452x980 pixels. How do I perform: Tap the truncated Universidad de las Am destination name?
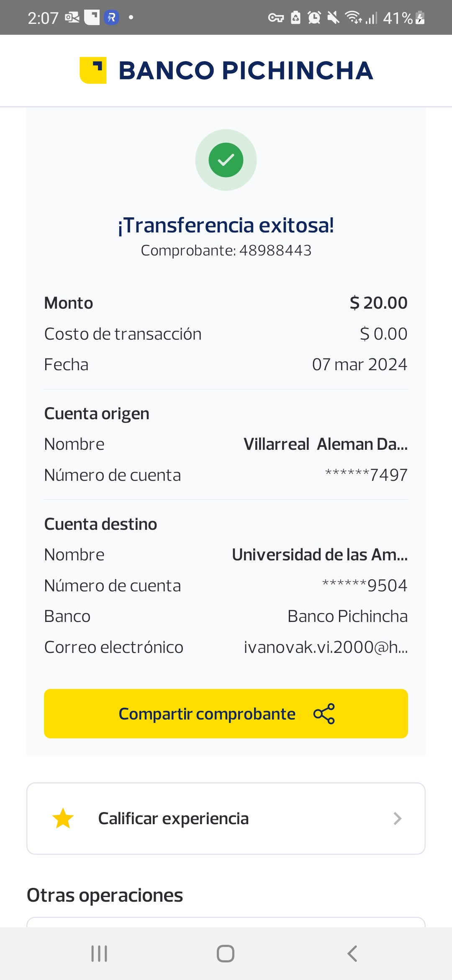click(x=320, y=554)
